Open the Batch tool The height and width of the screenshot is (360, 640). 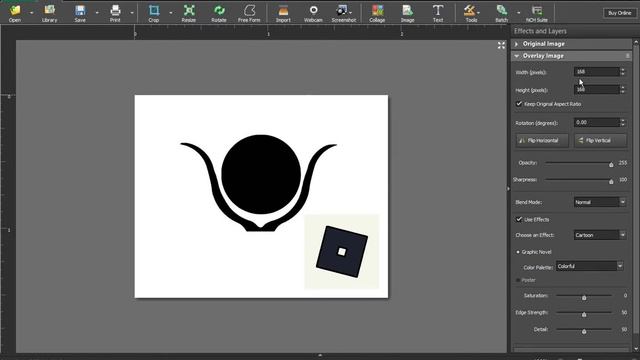pyautogui.click(x=502, y=13)
